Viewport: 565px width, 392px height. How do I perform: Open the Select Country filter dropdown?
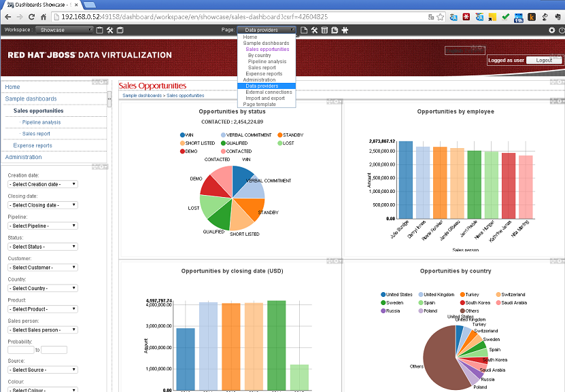pyautogui.click(x=42, y=287)
